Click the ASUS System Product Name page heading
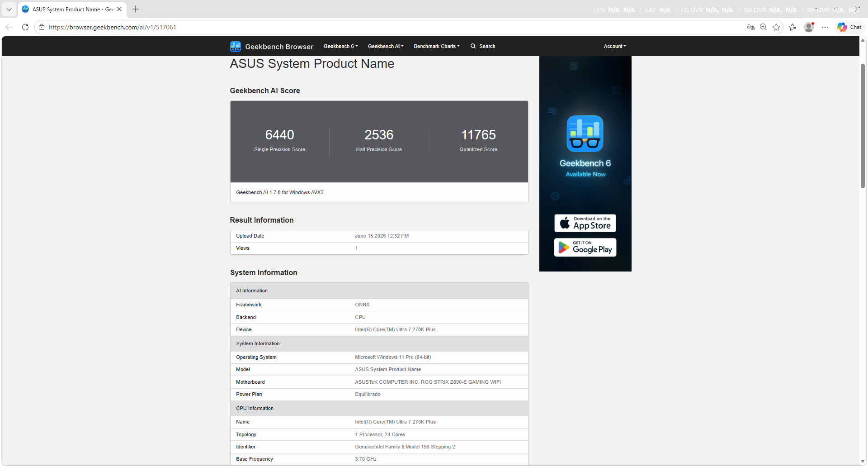This screenshot has width=868, height=467. point(312,63)
